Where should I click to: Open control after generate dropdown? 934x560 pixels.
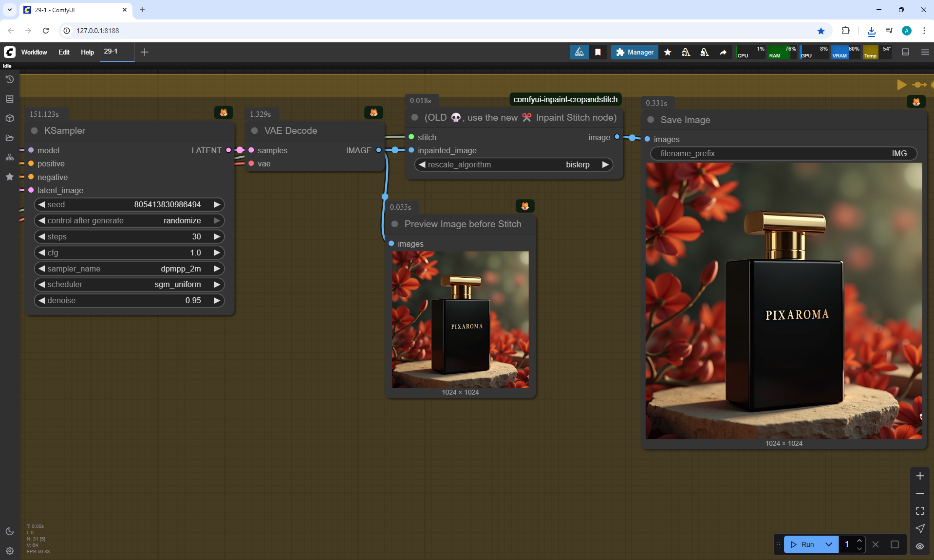click(129, 220)
